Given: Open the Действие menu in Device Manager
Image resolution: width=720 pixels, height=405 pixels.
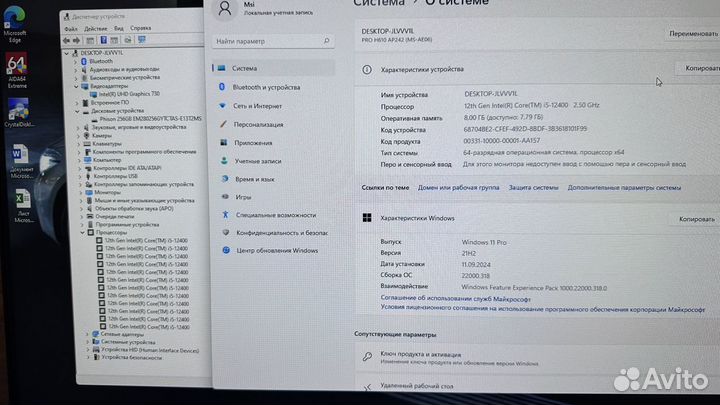Looking at the screenshot, I should tap(94, 29).
